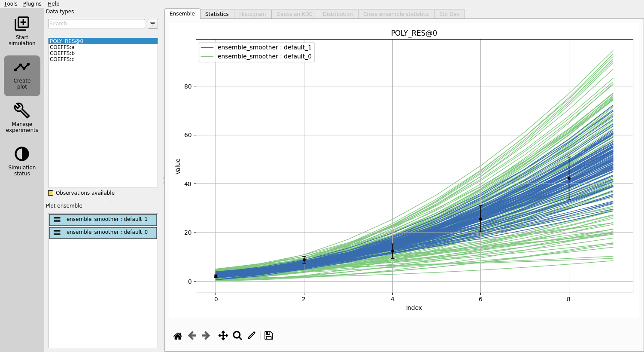Open Manage experiments wrench icon

22,110
